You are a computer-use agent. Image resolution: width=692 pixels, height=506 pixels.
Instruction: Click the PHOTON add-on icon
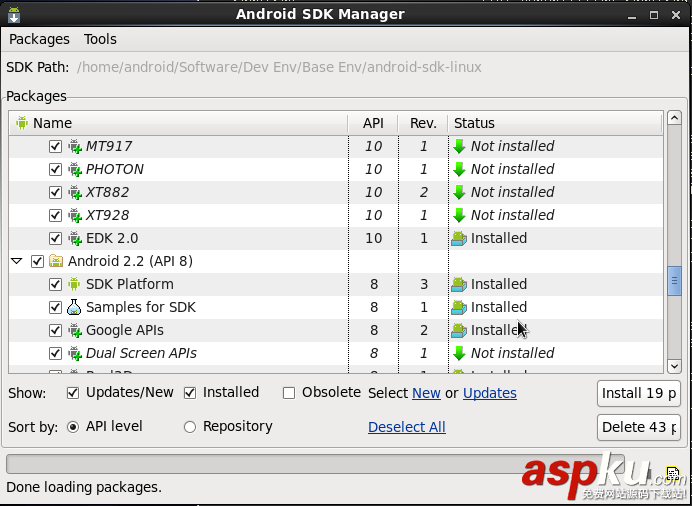(75, 169)
